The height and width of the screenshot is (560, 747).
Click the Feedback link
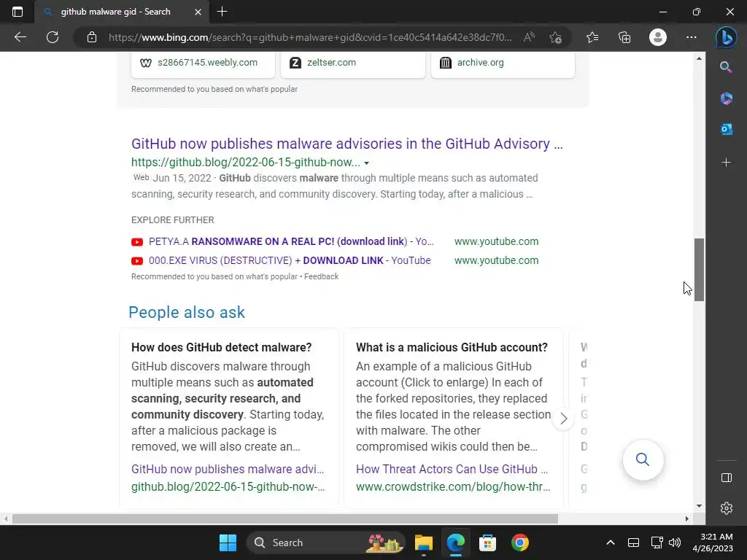click(321, 276)
